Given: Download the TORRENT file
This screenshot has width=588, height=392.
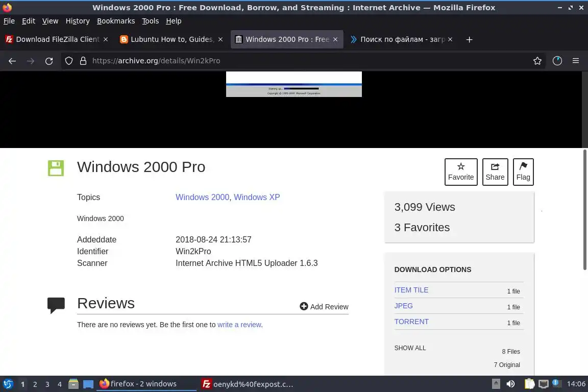Looking at the screenshot, I should [x=411, y=322].
